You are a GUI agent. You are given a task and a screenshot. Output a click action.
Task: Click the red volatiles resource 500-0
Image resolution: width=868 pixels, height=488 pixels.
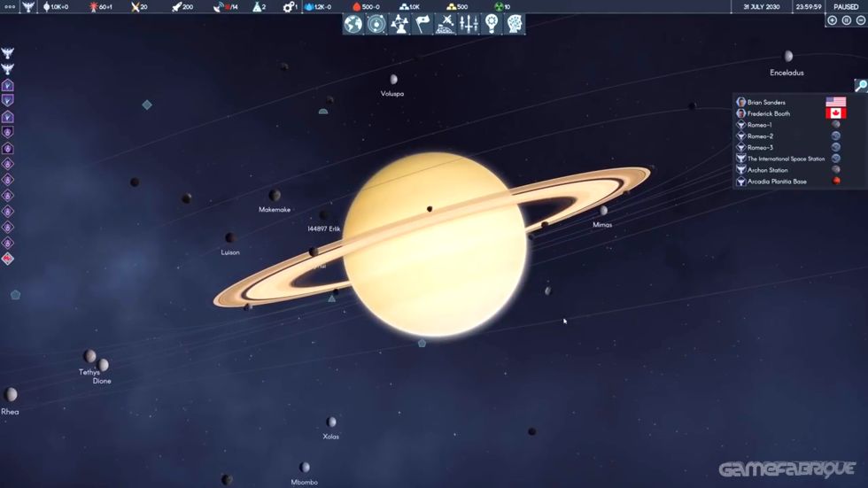point(366,6)
